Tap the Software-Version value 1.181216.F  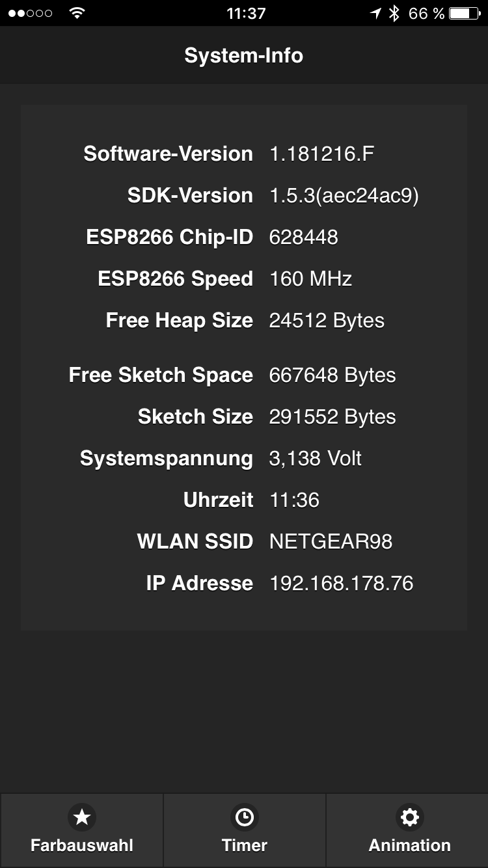[x=321, y=154]
